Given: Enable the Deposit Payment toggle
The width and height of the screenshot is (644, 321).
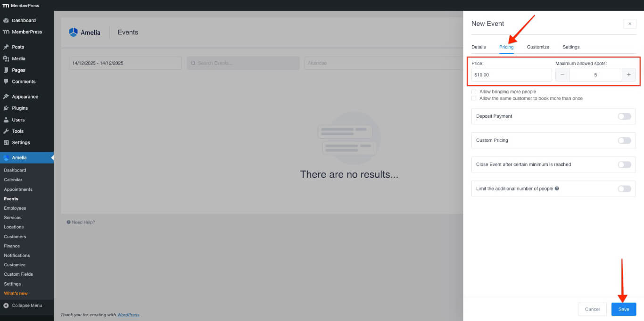Looking at the screenshot, I should pos(624,116).
